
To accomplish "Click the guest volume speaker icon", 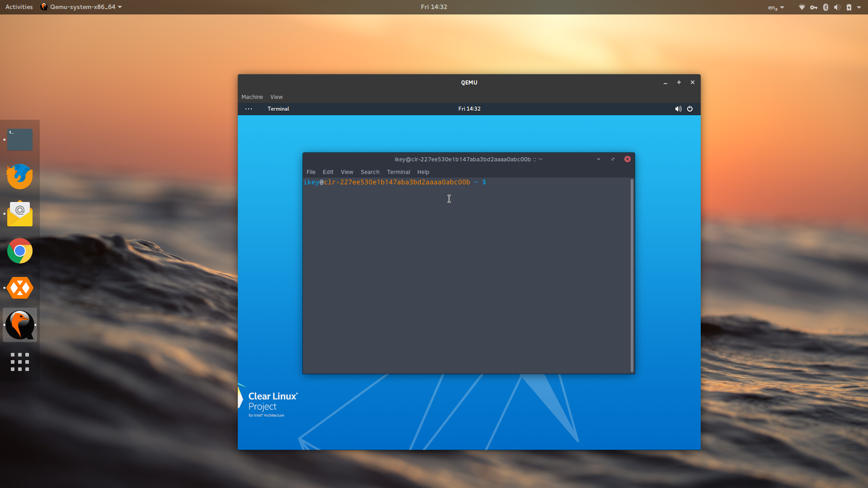I will [x=678, y=109].
